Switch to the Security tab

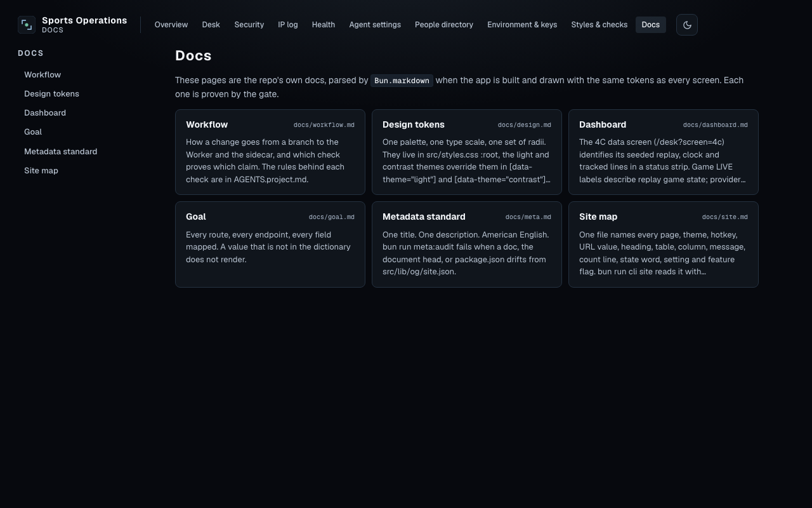[249, 25]
